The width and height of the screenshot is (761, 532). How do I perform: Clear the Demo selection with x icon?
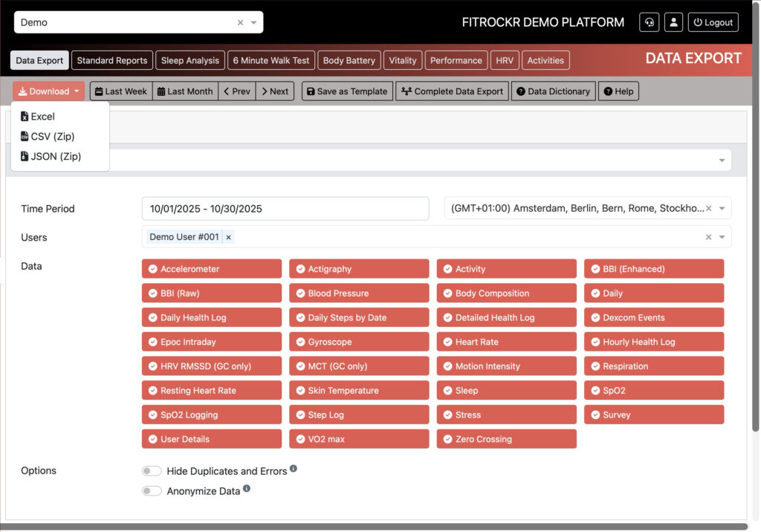tap(240, 22)
